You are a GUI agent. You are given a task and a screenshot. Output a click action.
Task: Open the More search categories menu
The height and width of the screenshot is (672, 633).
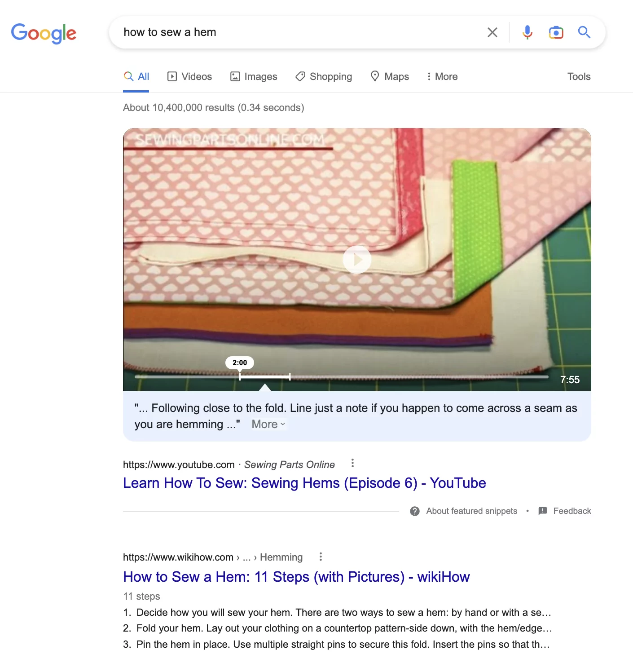coord(442,76)
